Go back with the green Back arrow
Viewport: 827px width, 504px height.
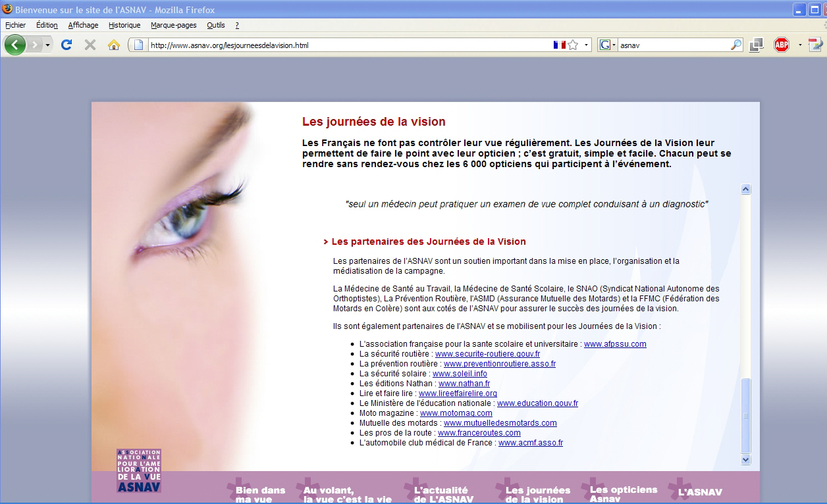click(x=15, y=45)
